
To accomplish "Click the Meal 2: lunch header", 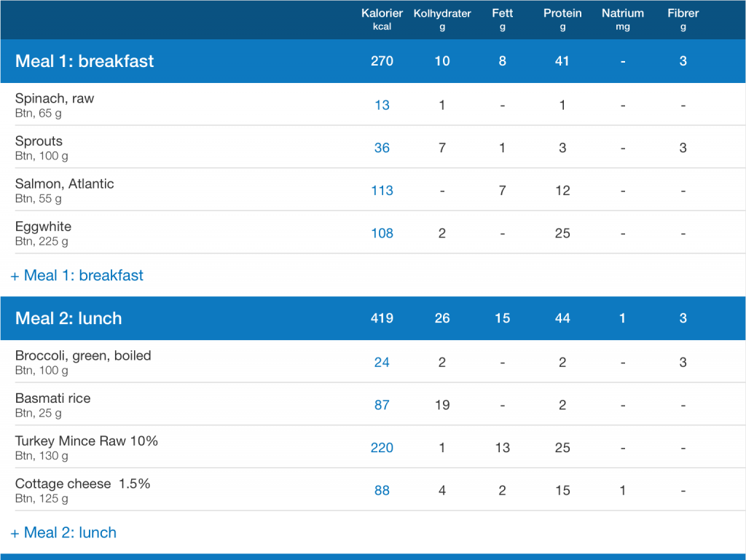I will [x=68, y=318].
